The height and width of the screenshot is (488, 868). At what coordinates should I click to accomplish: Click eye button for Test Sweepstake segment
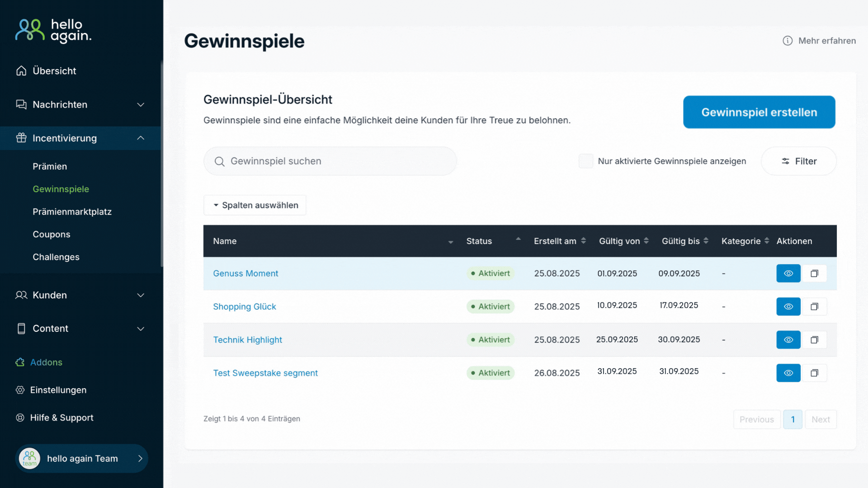(788, 373)
